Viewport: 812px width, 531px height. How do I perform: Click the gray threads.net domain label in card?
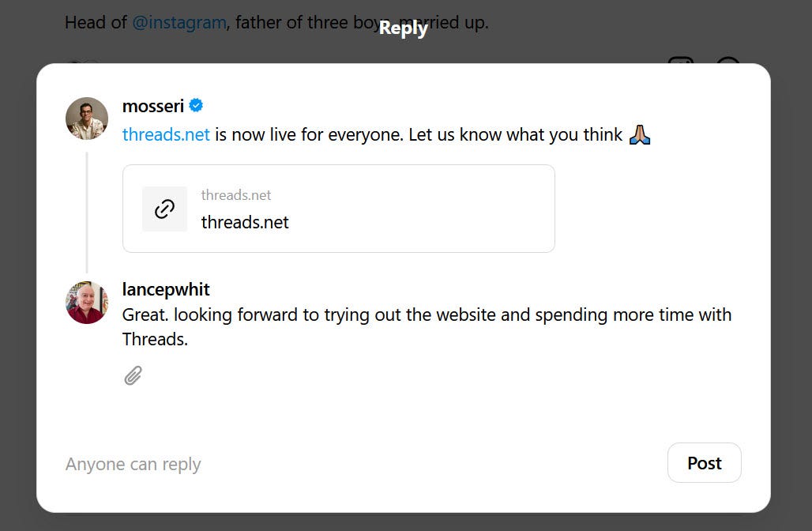pos(236,195)
